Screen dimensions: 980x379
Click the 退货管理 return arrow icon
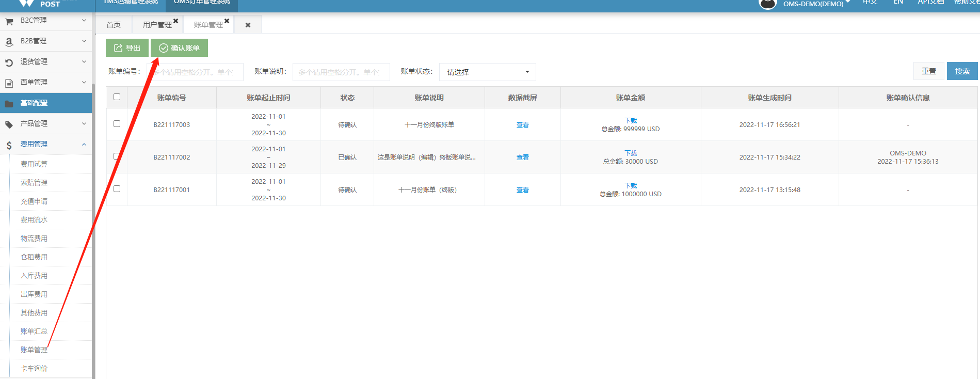pyautogui.click(x=9, y=62)
